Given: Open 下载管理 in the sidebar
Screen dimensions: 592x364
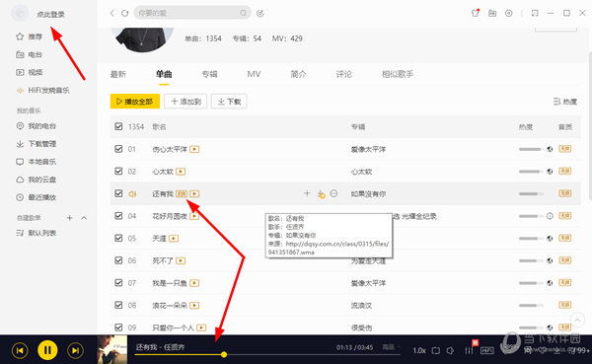Looking at the screenshot, I should pos(36,144).
